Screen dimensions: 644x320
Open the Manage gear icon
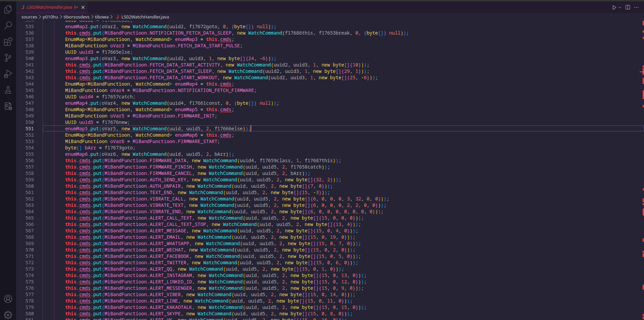click(8, 315)
